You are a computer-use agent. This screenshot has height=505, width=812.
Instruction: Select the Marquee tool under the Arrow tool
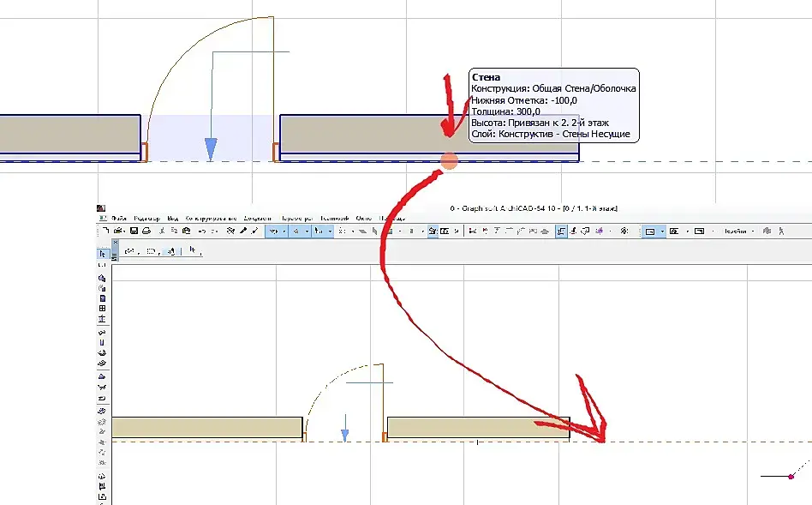point(102,265)
